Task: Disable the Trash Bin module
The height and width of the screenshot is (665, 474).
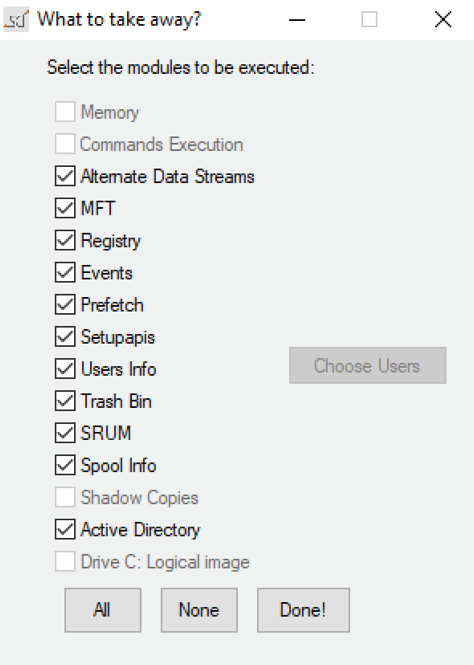Action: coord(65,401)
